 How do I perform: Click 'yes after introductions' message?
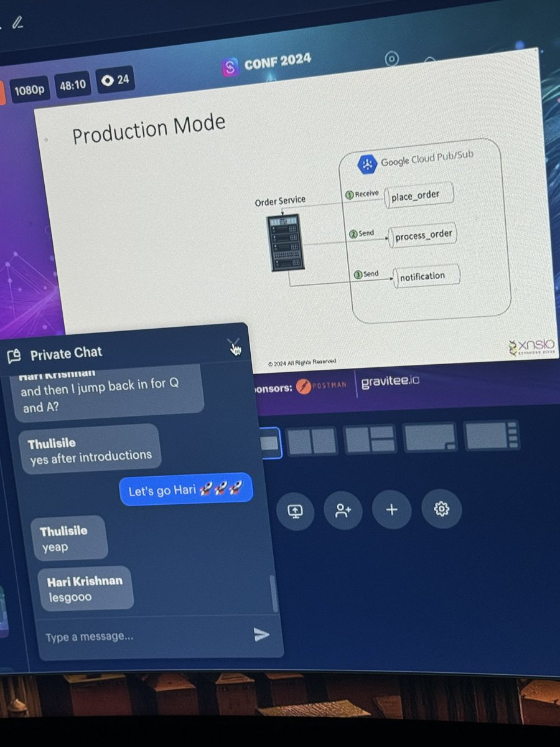pyautogui.click(x=90, y=449)
